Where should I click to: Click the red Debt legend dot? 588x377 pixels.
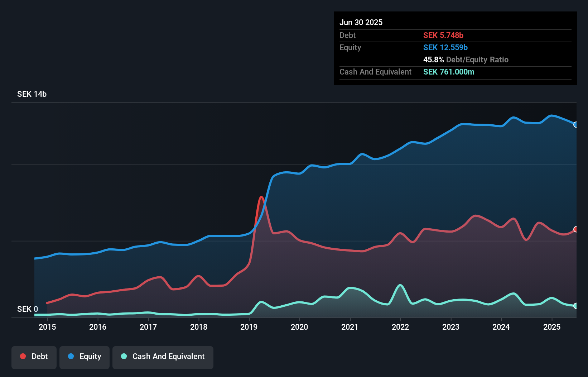point(23,356)
